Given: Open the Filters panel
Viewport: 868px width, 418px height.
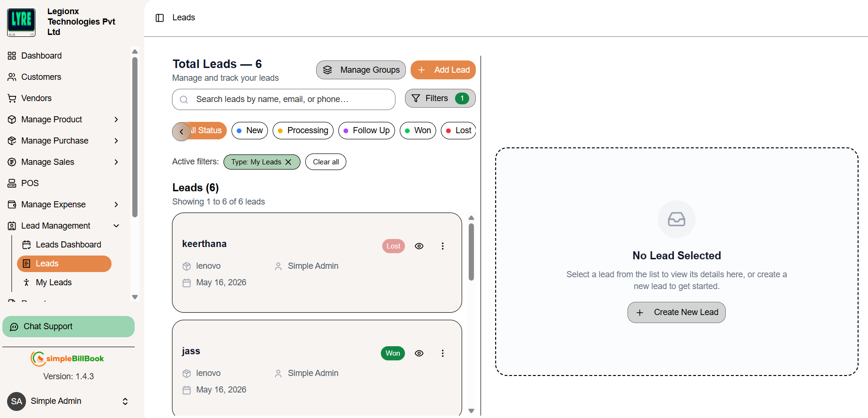Looking at the screenshot, I should tap(440, 98).
